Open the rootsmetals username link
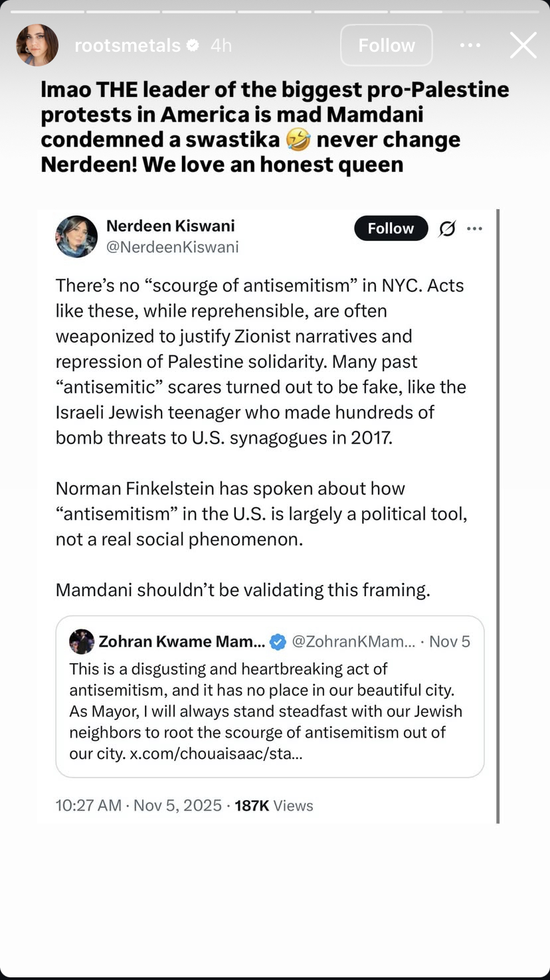The image size is (550, 980). tap(128, 45)
